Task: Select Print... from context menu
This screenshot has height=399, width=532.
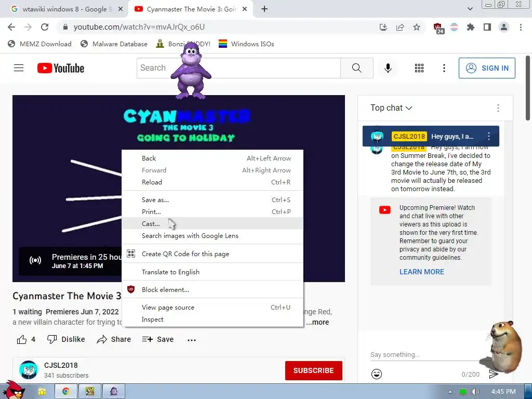Action: [x=212, y=212]
